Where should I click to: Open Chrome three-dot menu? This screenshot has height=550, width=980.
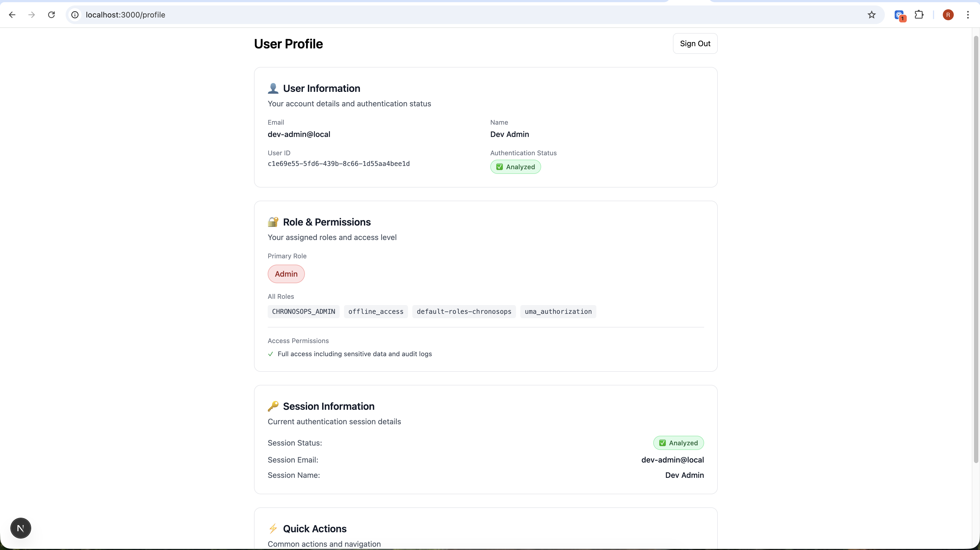click(x=968, y=15)
